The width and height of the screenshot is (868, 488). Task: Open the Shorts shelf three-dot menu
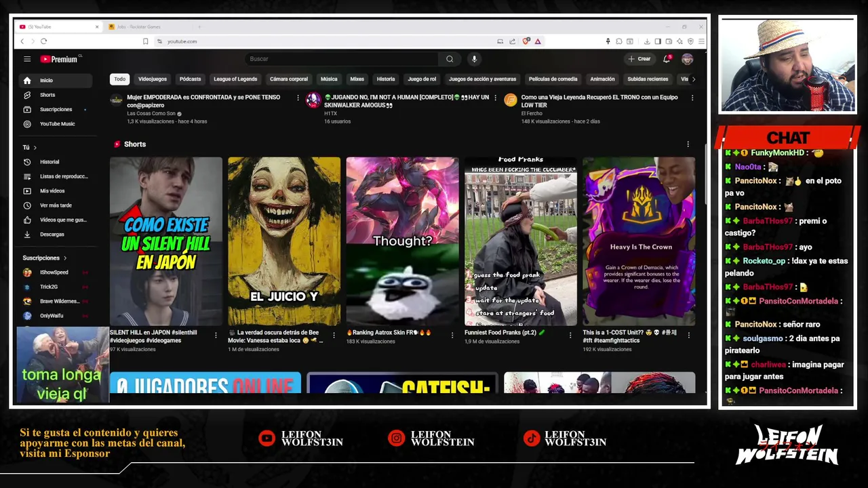[688, 144]
